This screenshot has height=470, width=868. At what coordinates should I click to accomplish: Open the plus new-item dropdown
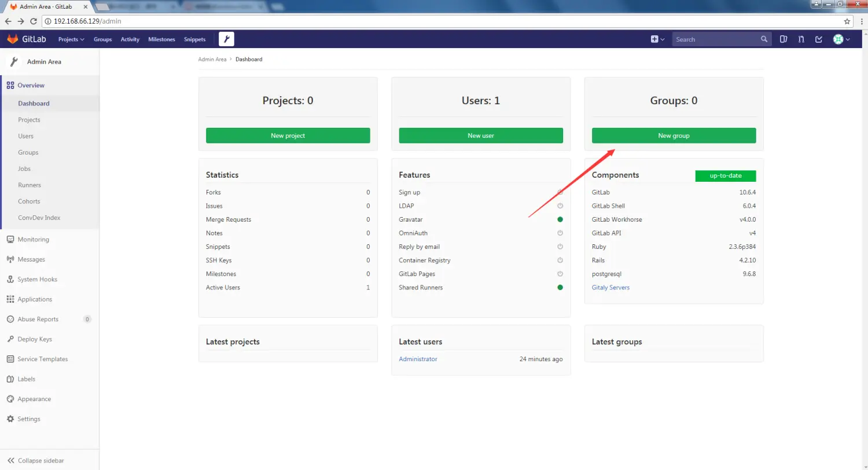657,39
